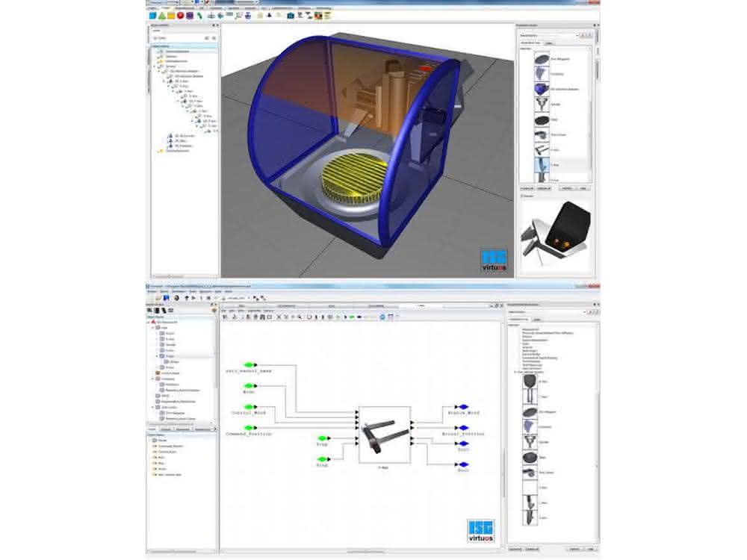Image resolution: width=747 pixels, height=560 pixels.
Task: Select the dark disc thumbnail in lower library panel
Action: pos(530,458)
